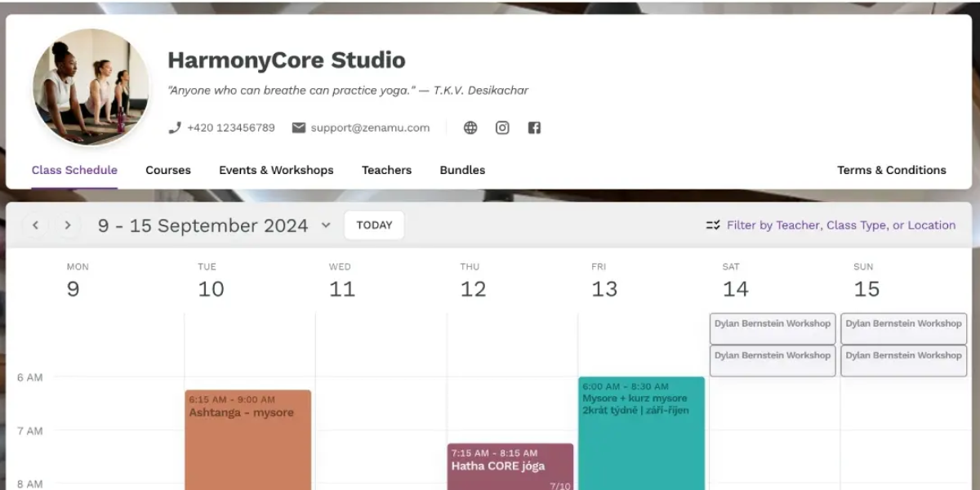Switch to the Courses tab

click(168, 170)
